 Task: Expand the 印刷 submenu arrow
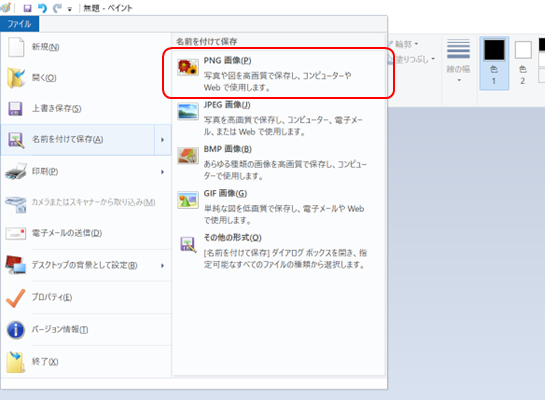click(x=162, y=172)
